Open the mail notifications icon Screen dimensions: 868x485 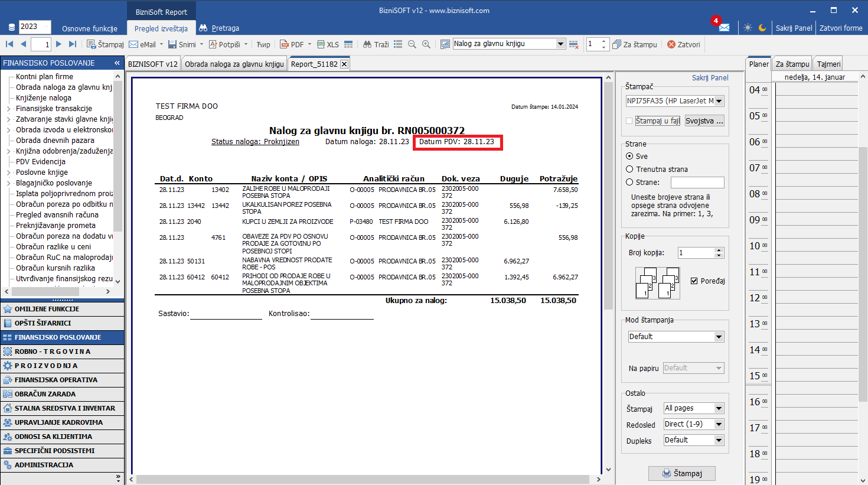(x=724, y=28)
